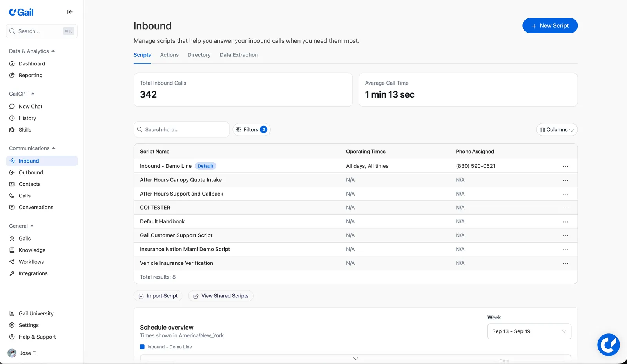
Task: Switch to the Actions tab
Action: (169, 55)
